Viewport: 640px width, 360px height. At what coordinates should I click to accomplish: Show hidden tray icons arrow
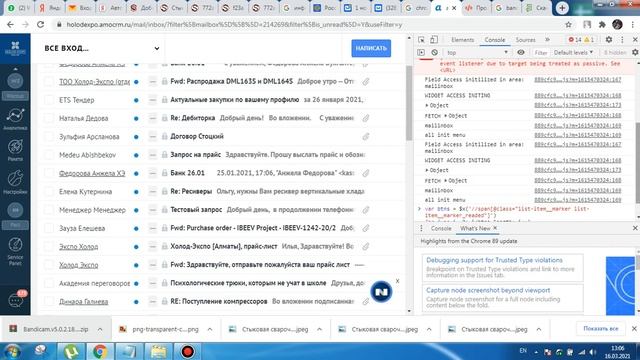(x=536, y=351)
